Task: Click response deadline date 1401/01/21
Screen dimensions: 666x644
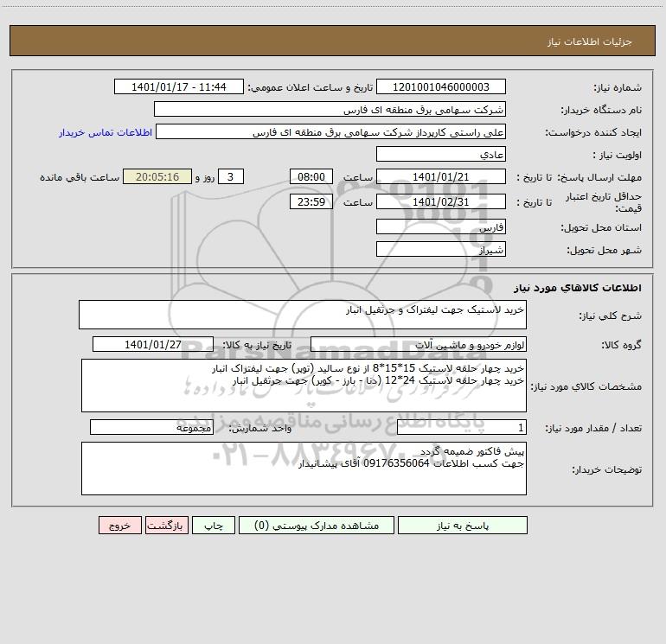Action: coord(441,176)
